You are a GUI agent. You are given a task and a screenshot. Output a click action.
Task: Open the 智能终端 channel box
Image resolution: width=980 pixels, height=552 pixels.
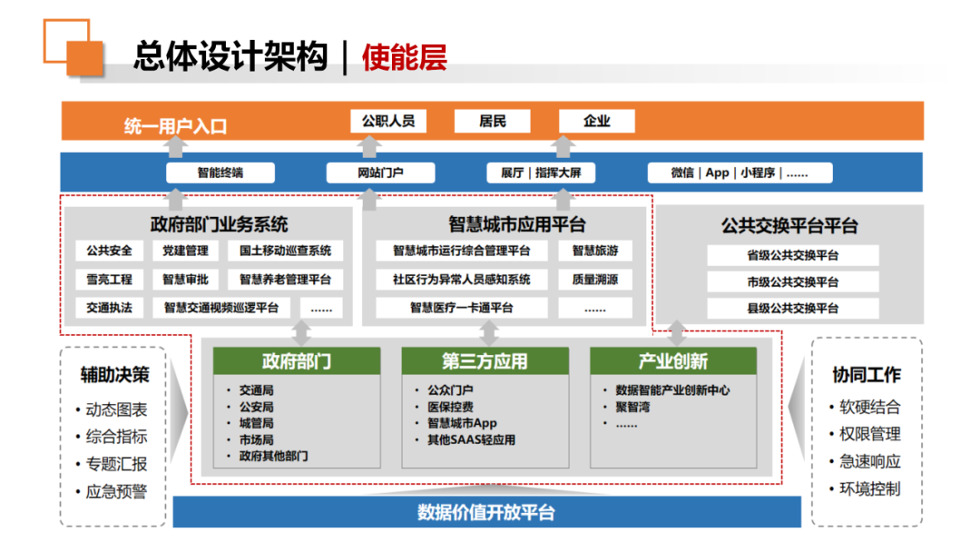tap(219, 172)
